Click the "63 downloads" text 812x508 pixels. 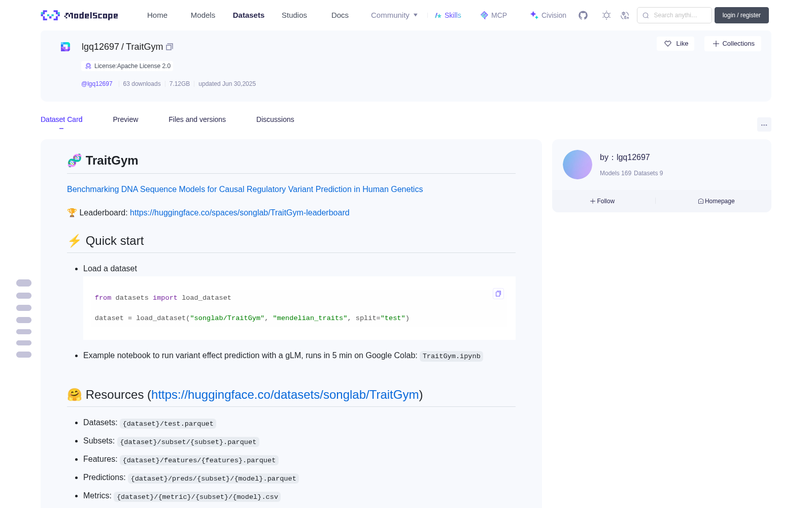pyautogui.click(x=142, y=84)
